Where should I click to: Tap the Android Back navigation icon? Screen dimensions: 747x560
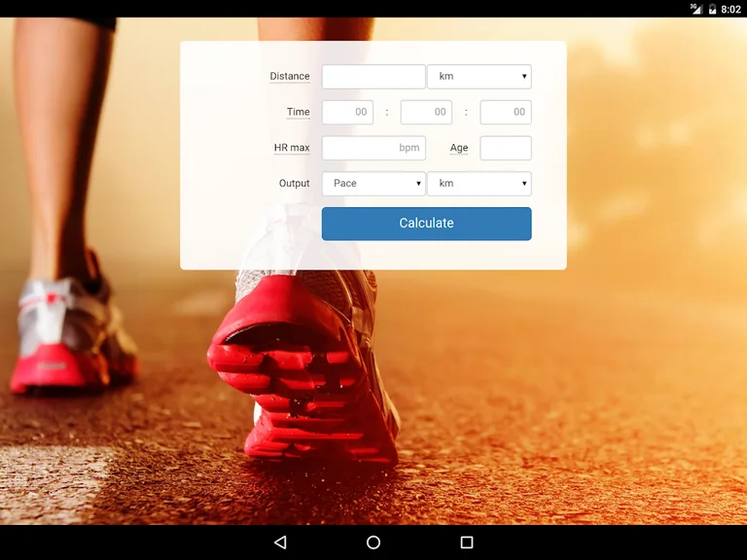point(280,542)
